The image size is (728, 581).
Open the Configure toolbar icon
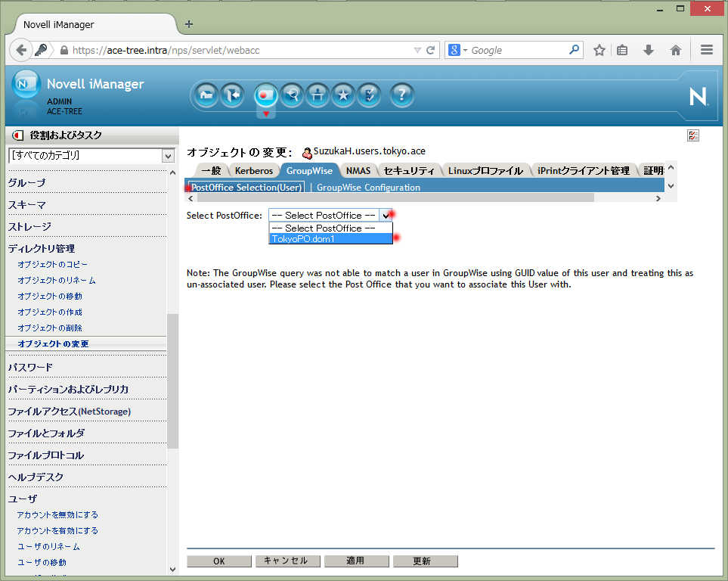[x=318, y=95]
